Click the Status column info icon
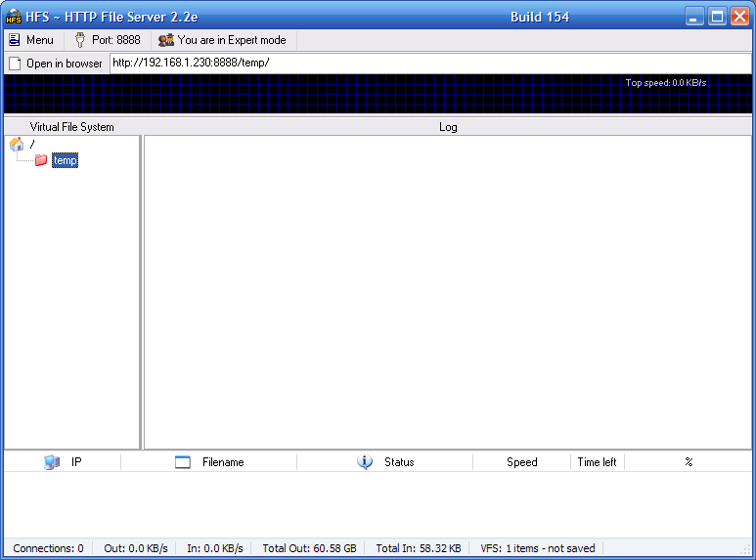This screenshot has width=756, height=560. pos(365,462)
